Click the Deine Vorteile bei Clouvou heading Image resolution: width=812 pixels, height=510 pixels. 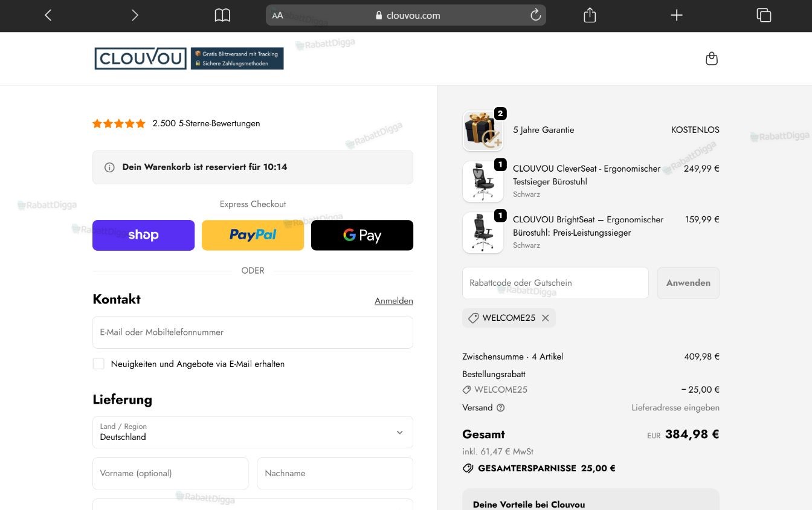tap(529, 505)
